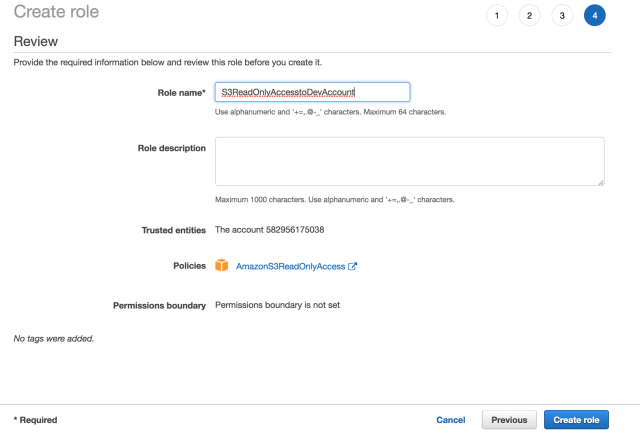Click the Role name input field

tap(312, 92)
